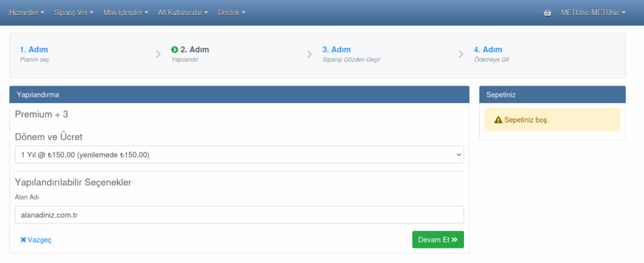Expand the Alt Kullanıcılar menu
This screenshot has width=644, height=263.
click(182, 13)
